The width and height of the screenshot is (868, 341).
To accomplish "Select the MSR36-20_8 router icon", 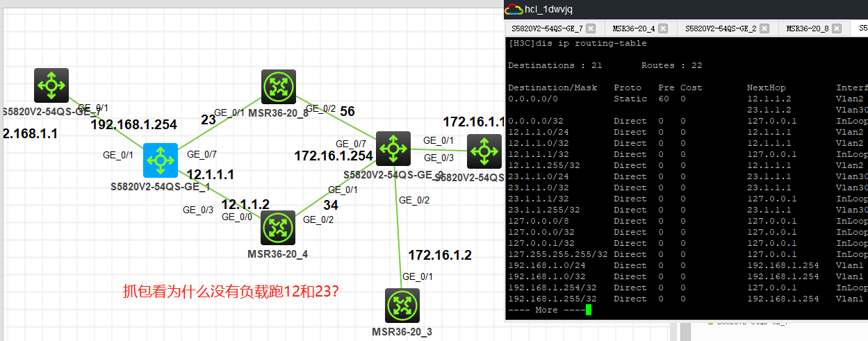I will click(279, 88).
